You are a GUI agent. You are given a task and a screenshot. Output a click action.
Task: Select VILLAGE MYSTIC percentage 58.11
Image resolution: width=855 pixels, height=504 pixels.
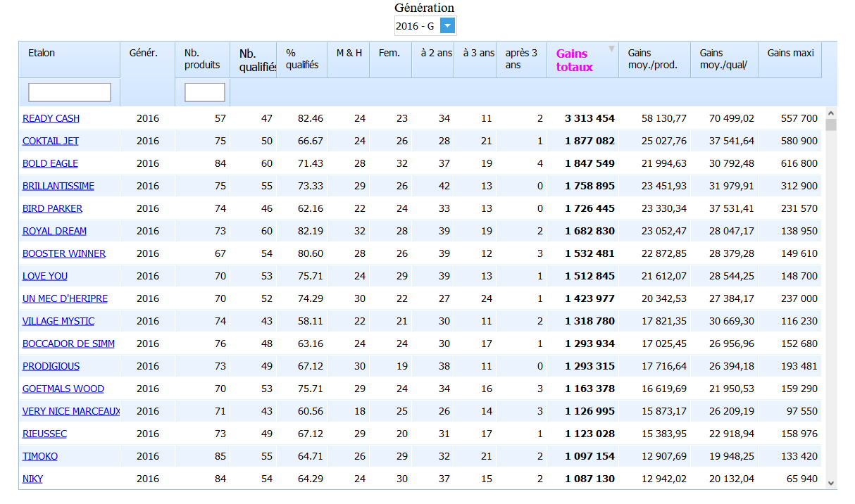(310, 321)
